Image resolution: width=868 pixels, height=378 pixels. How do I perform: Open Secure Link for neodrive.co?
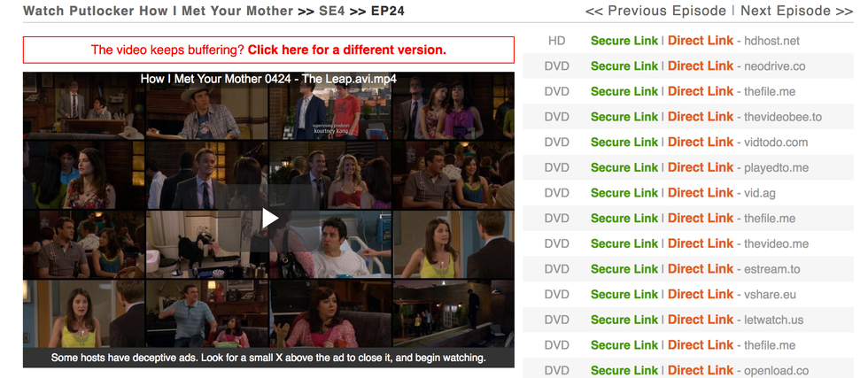pyautogui.click(x=624, y=66)
